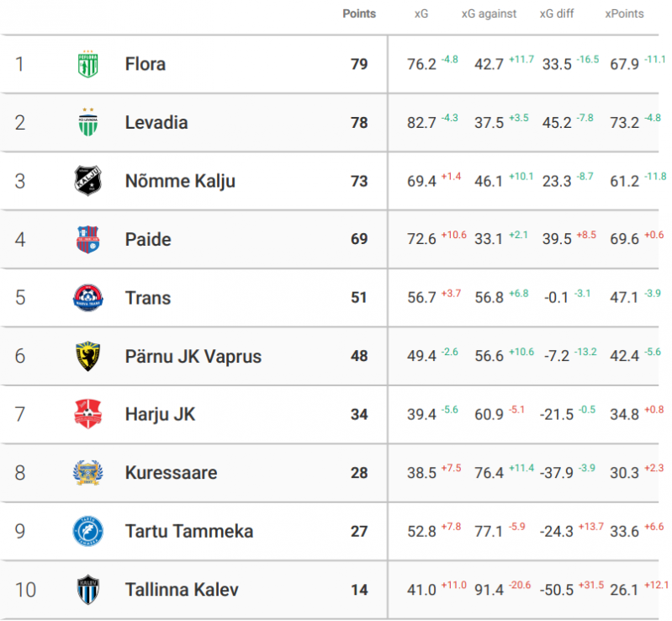672x621 pixels.
Task: Click the Trans club logo
Action: tap(87, 298)
